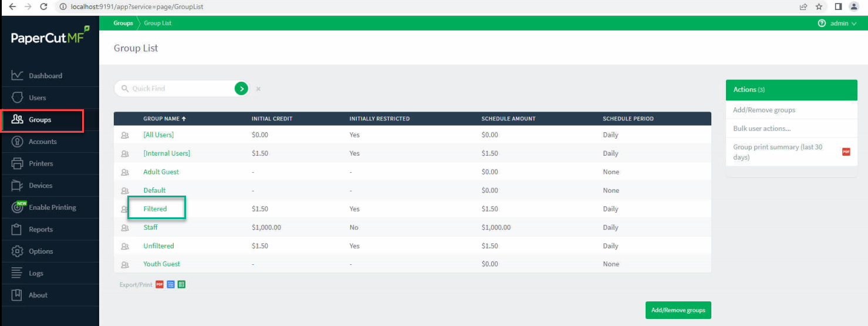Export group list as Excel/CSV icon

click(x=181, y=285)
